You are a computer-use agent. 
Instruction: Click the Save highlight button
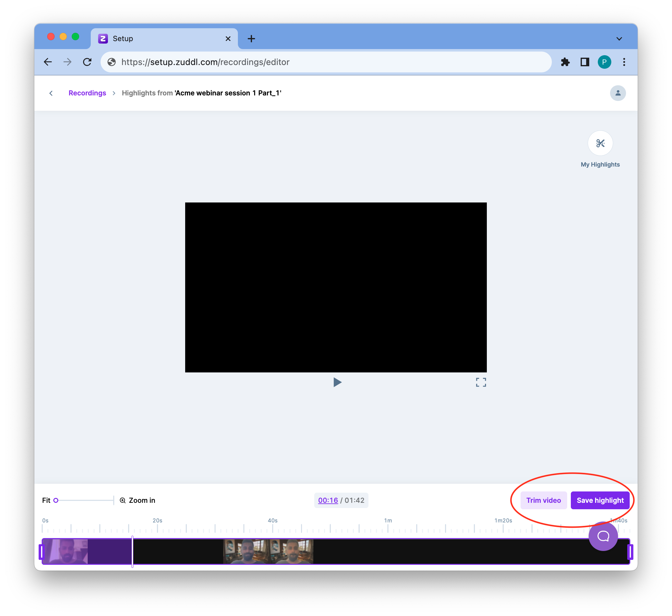(x=600, y=500)
